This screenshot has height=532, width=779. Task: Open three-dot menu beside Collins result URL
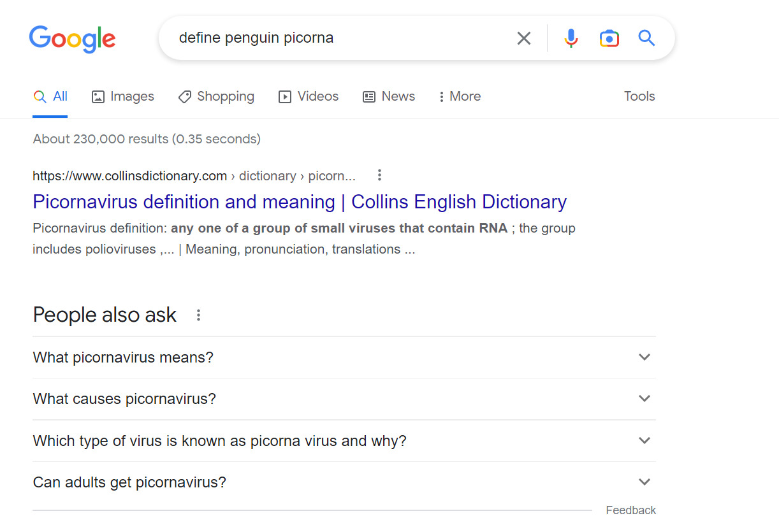pos(379,175)
